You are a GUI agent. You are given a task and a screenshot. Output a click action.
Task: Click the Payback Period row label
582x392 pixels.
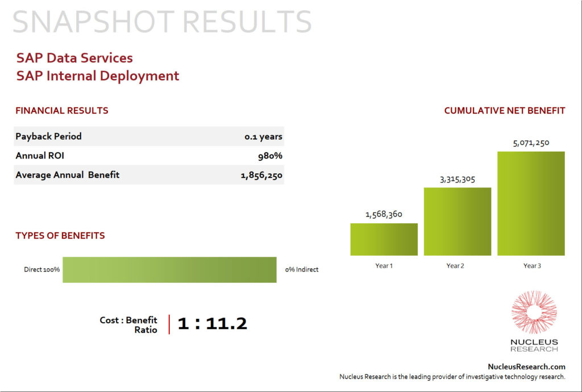point(48,136)
